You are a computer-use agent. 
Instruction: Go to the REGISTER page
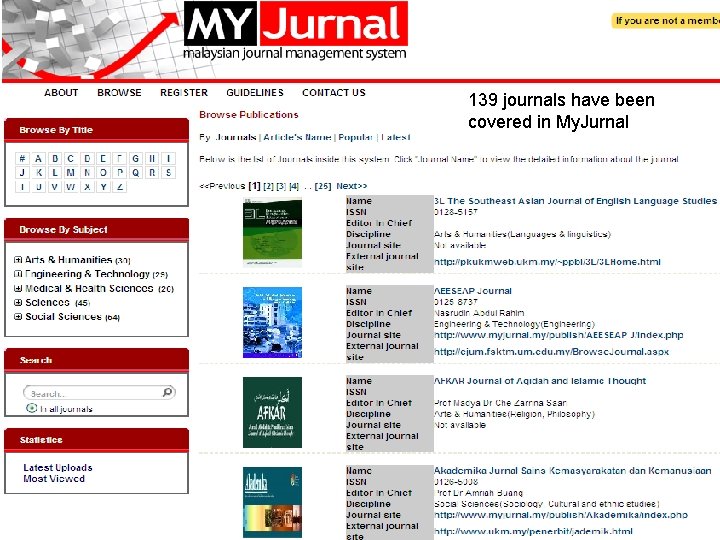click(184, 93)
